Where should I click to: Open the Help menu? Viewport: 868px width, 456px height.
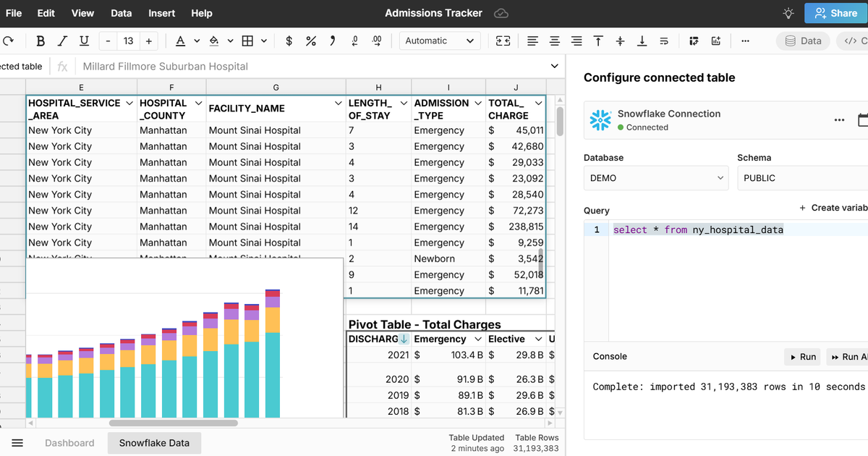(202, 13)
